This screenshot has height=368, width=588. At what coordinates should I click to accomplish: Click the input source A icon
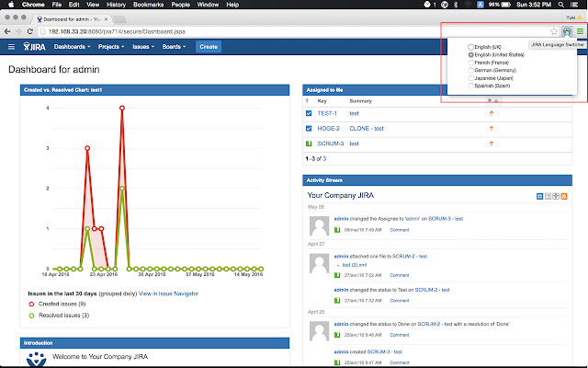tap(480, 5)
